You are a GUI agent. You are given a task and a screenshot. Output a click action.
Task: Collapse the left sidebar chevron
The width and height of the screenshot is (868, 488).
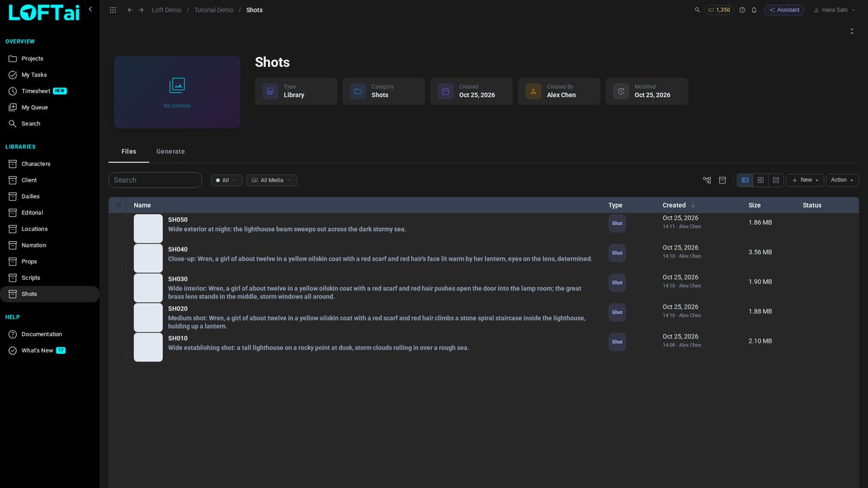click(x=90, y=9)
